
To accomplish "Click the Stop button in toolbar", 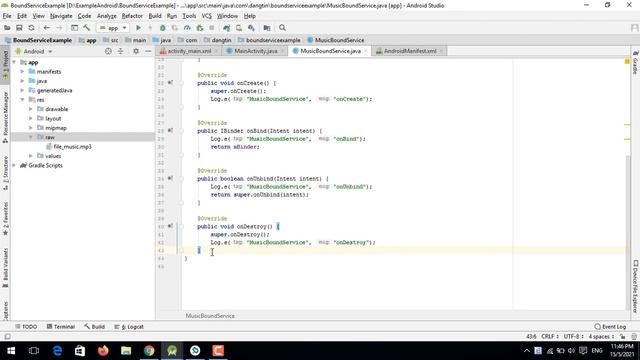I will [211, 28].
